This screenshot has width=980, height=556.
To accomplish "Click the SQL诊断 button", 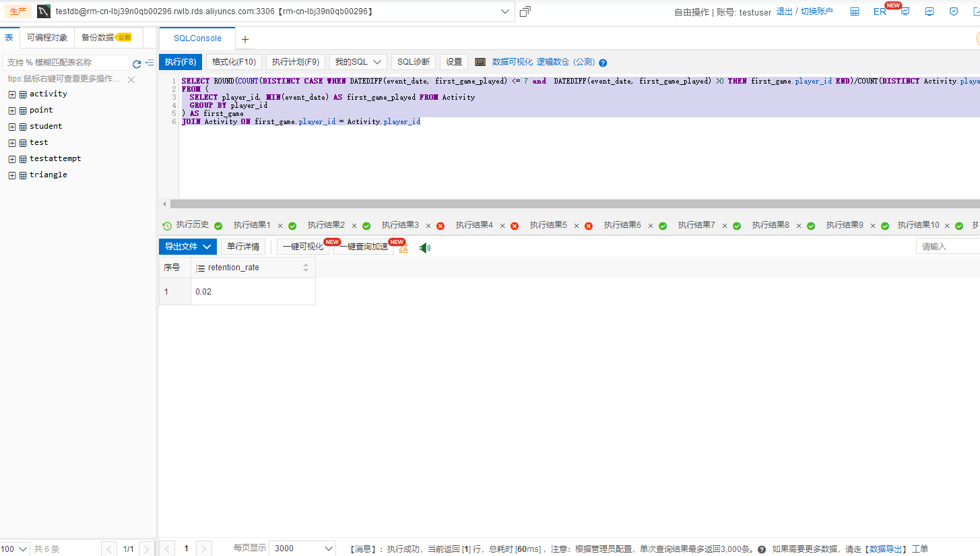I will (x=414, y=62).
